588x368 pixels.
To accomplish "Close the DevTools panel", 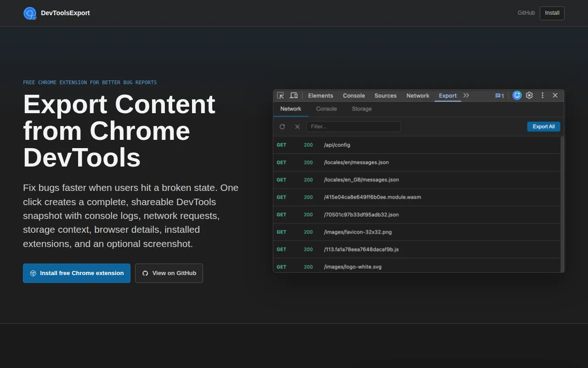I will [555, 95].
